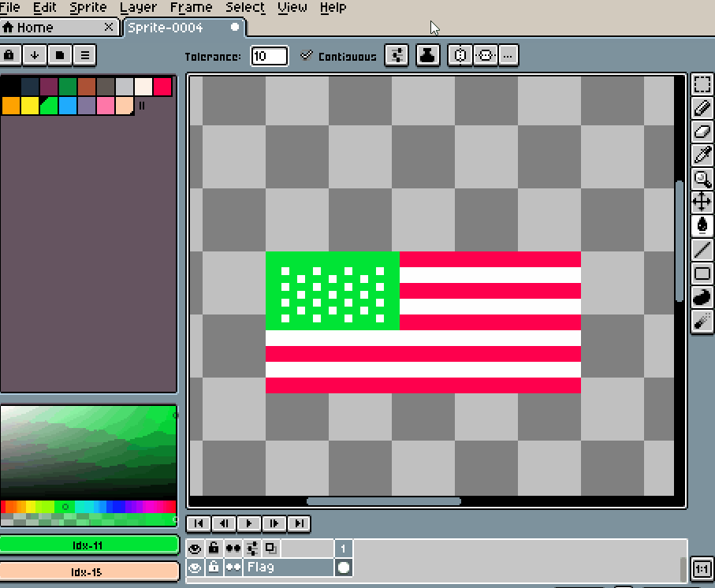Click the background color Idx-15 button

click(x=88, y=571)
